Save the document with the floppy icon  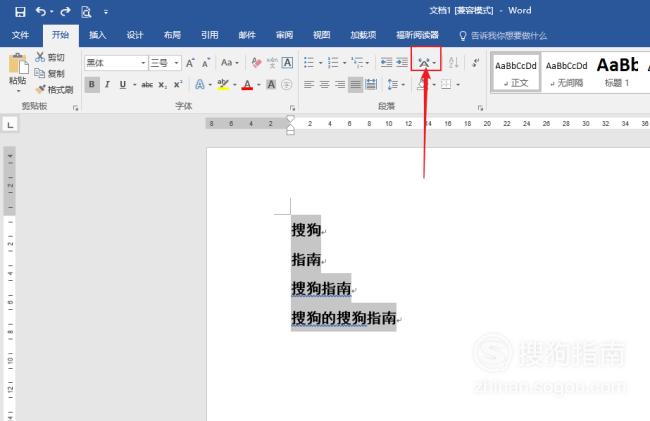(20, 12)
